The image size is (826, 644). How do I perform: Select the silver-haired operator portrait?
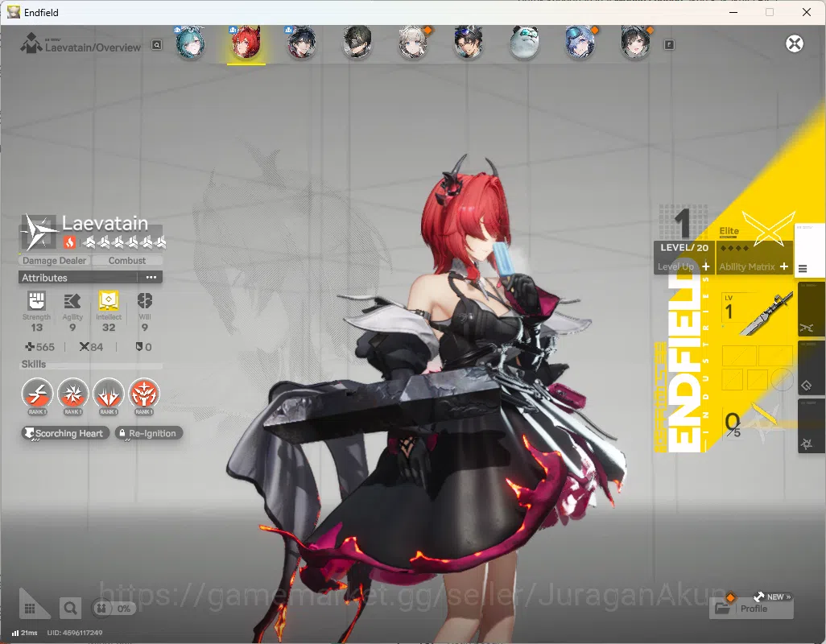pos(414,43)
